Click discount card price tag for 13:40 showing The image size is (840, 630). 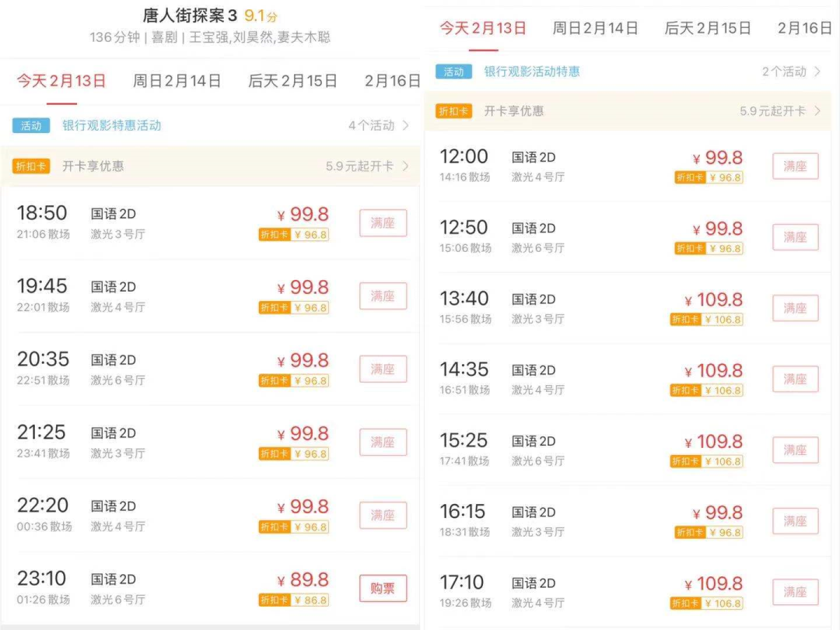tap(706, 320)
